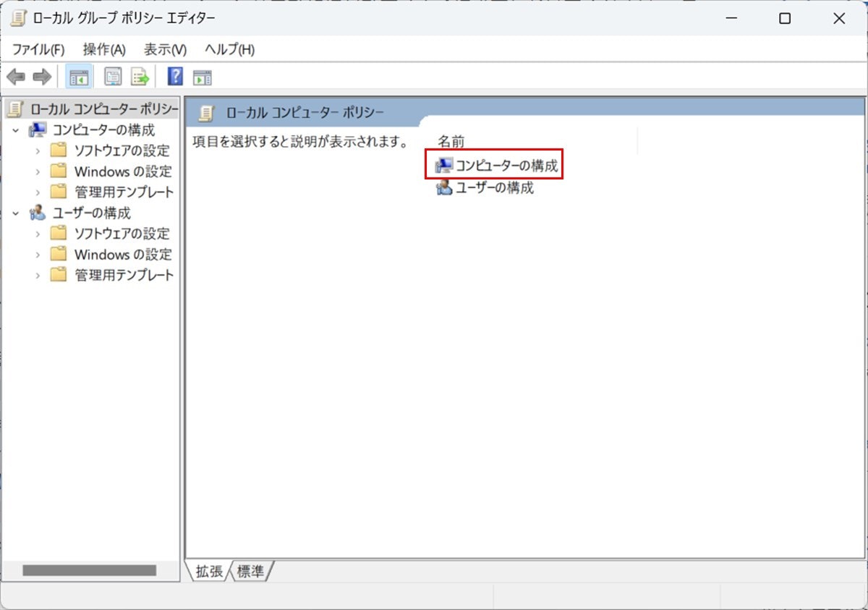Toggle the console tree show/hide icon

pyautogui.click(x=79, y=77)
